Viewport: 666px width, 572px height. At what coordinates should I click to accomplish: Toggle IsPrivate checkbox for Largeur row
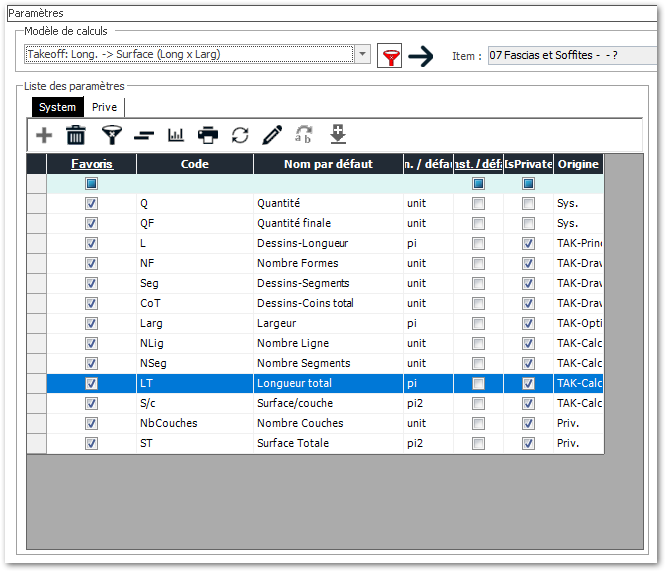point(528,323)
